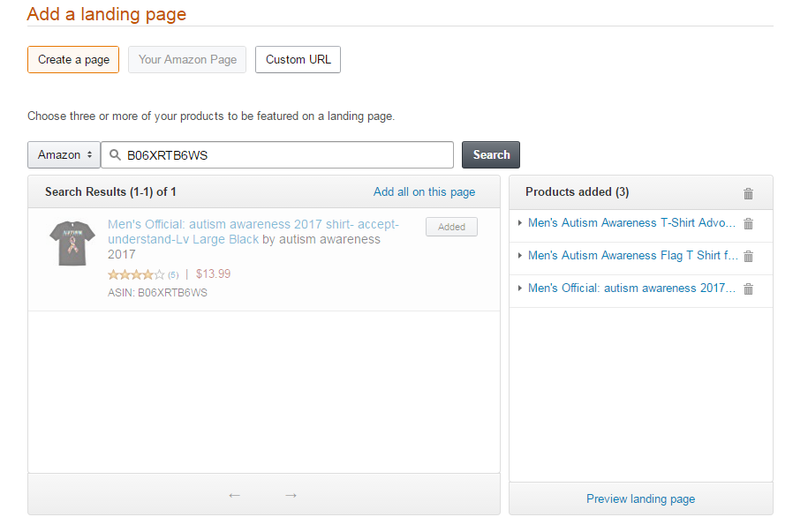Click the search field containing B06XRTB6WS

click(x=277, y=154)
